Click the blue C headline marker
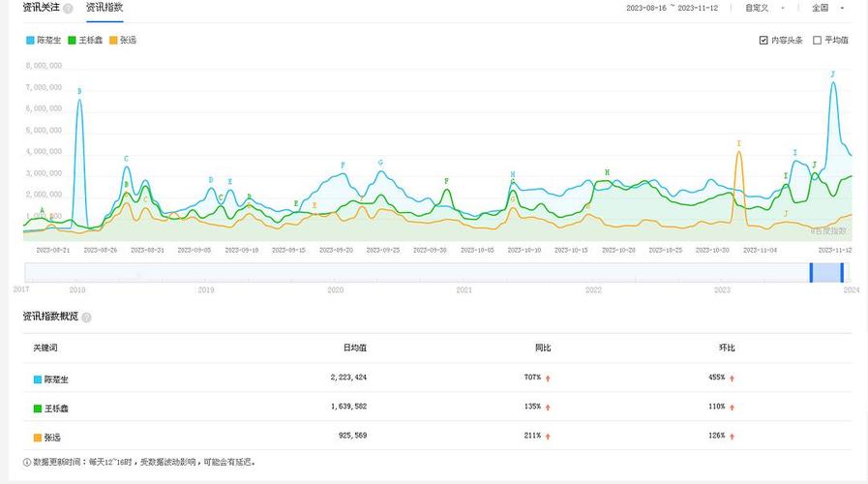 126,159
